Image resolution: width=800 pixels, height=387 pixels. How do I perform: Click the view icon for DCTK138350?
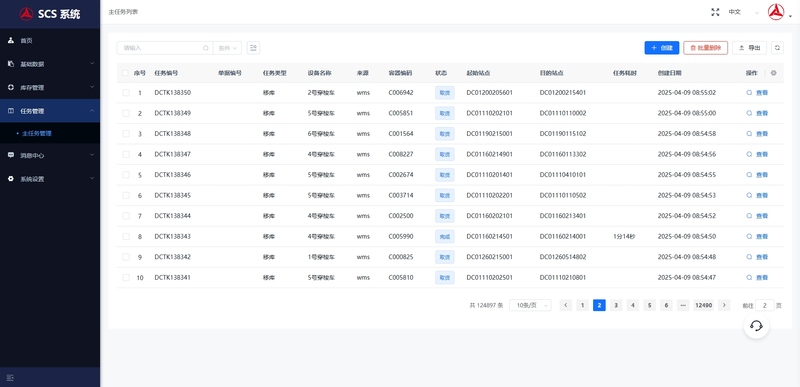click(749, 93)
